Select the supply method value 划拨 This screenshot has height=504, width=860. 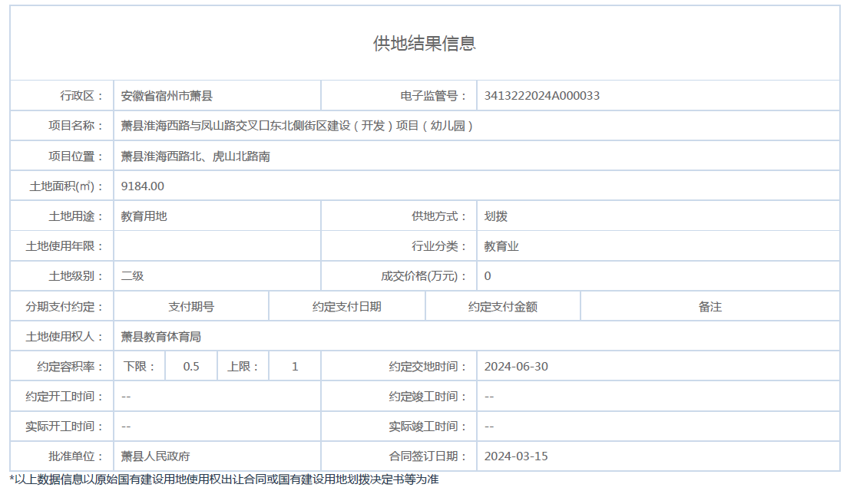click(495, 216)
